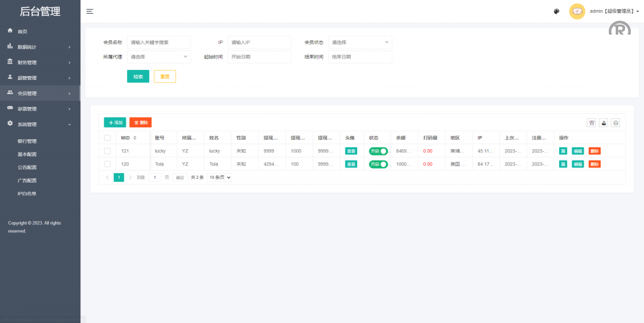Image resolution: width=644 pixels, height=323 pixels.
Task: Check the select-all checkbox in table header
Action: [108, 138]
